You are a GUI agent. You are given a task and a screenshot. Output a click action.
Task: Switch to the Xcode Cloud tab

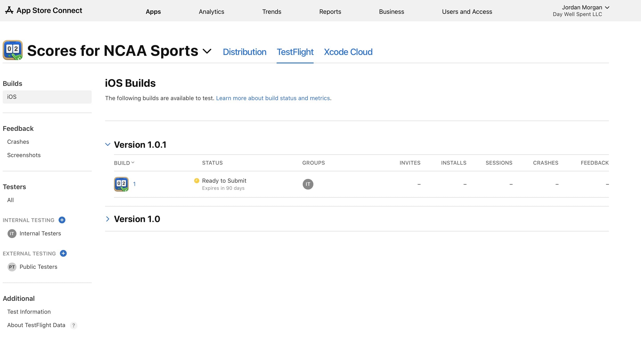348,52
